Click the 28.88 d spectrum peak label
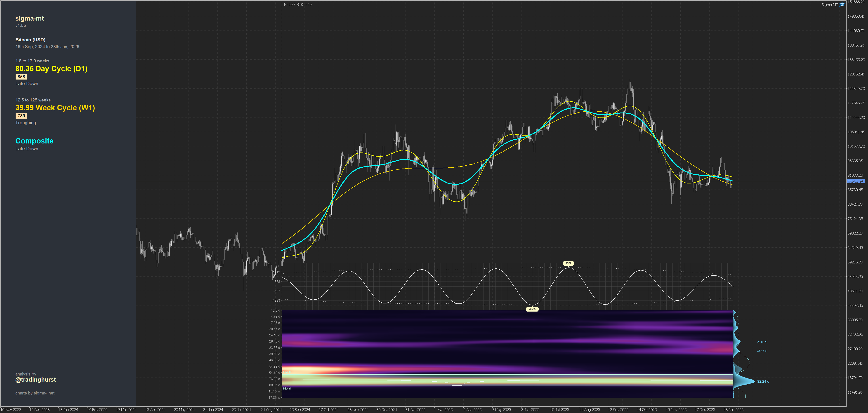The width and height of the screenshot is (868, 413). click(762, 342)
